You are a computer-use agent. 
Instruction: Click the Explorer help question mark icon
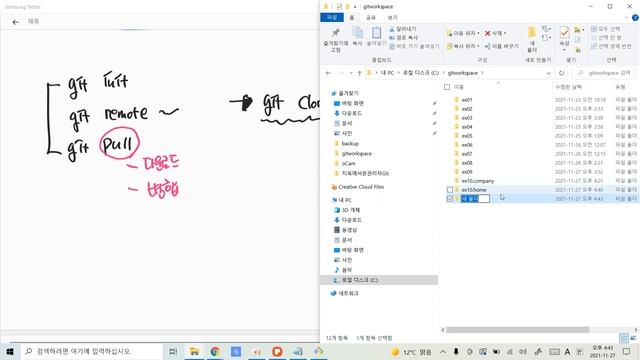[x=635, y=18]
